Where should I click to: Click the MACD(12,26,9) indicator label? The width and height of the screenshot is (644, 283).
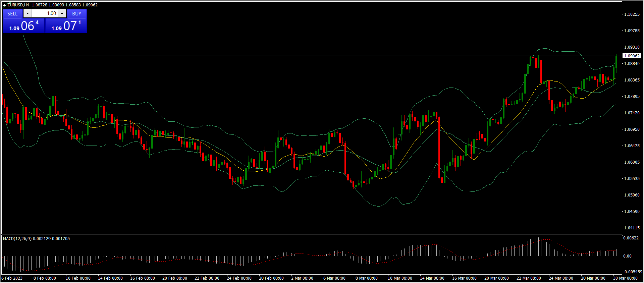(17, 239)
